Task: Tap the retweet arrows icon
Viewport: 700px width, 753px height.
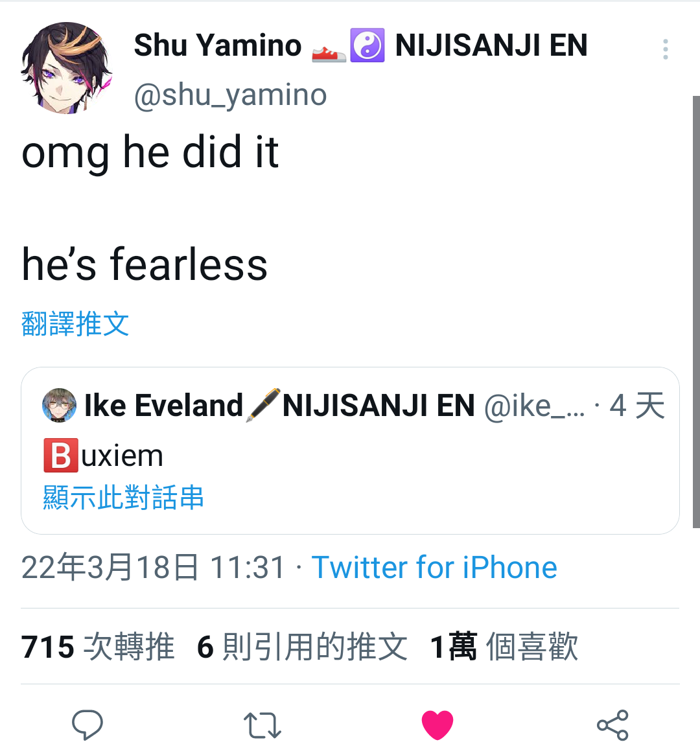Action: click(262, 724)
